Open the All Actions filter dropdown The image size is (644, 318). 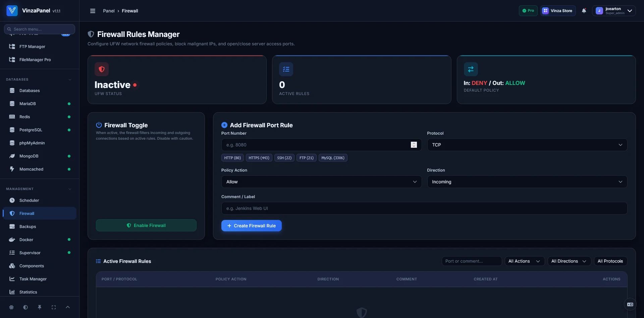[x=525, y=261]
